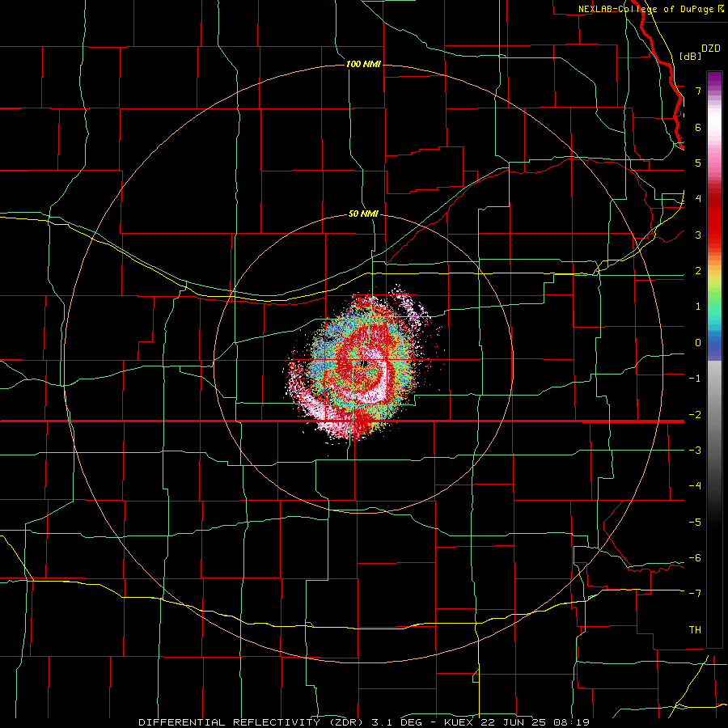Click the 1 dB value on color scale
Viewport: 728px width, 728px height.
(698, 306)
